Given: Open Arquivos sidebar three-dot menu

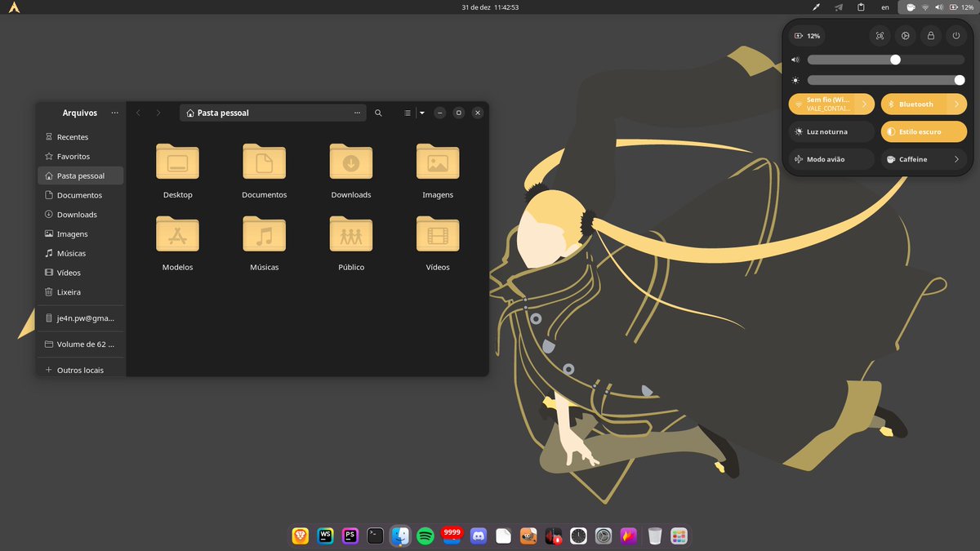Looking at the screenshot, I should [115, 113].
